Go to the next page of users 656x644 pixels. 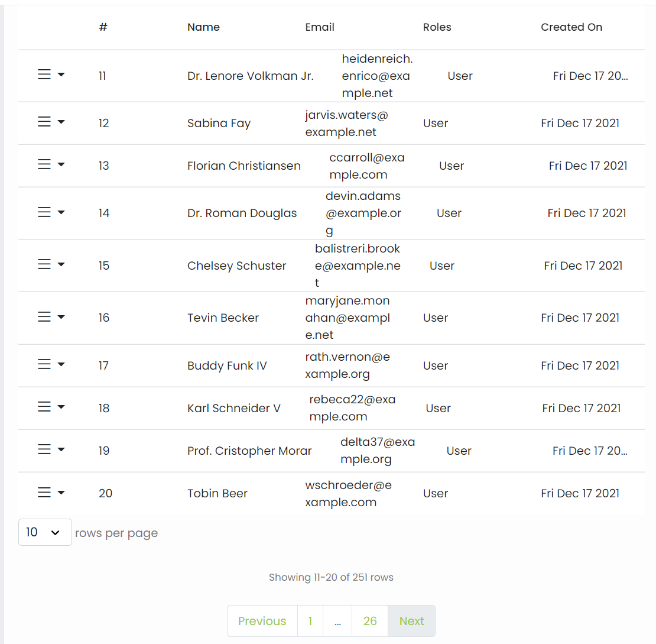coord(411,621)
